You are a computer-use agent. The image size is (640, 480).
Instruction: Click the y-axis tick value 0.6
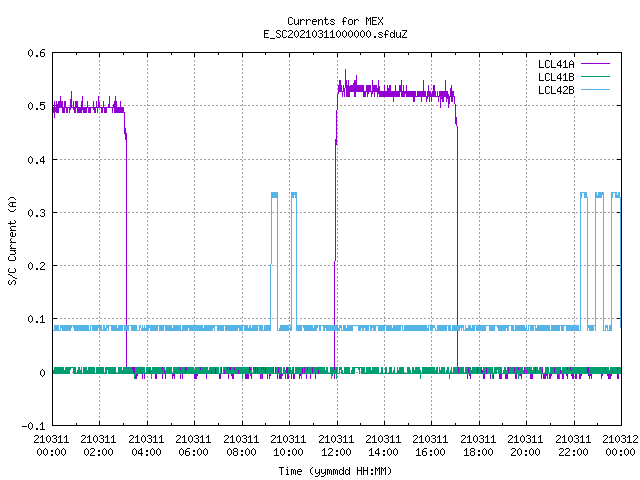(36, 53)
